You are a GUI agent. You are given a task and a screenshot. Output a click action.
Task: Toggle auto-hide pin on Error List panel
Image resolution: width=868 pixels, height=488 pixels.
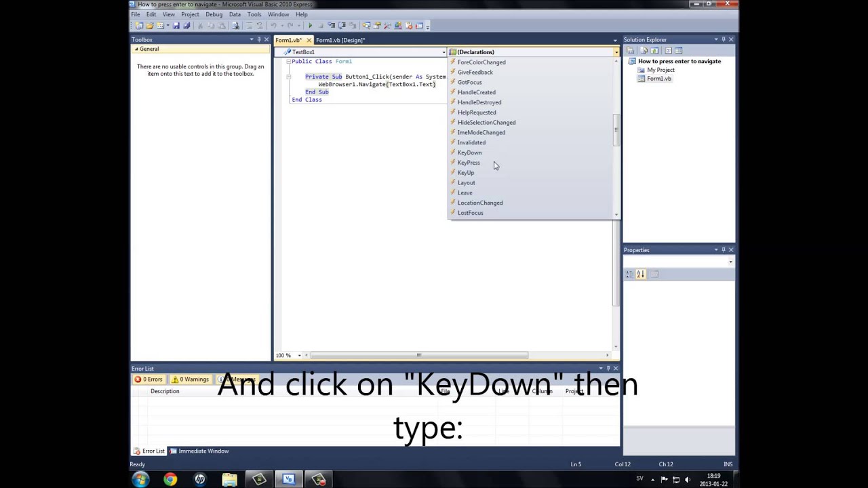coord(608,369)
